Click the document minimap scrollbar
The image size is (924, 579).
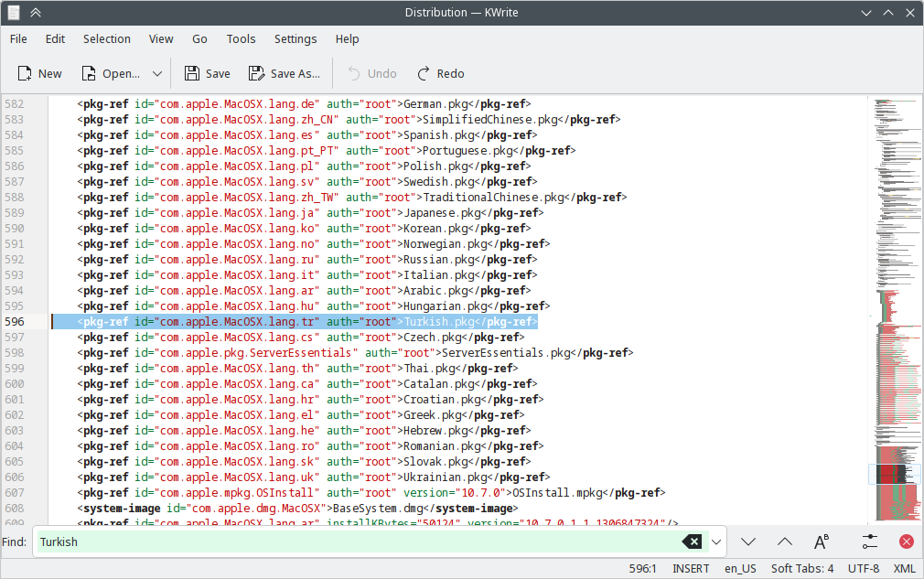click(x=895, y=309)
